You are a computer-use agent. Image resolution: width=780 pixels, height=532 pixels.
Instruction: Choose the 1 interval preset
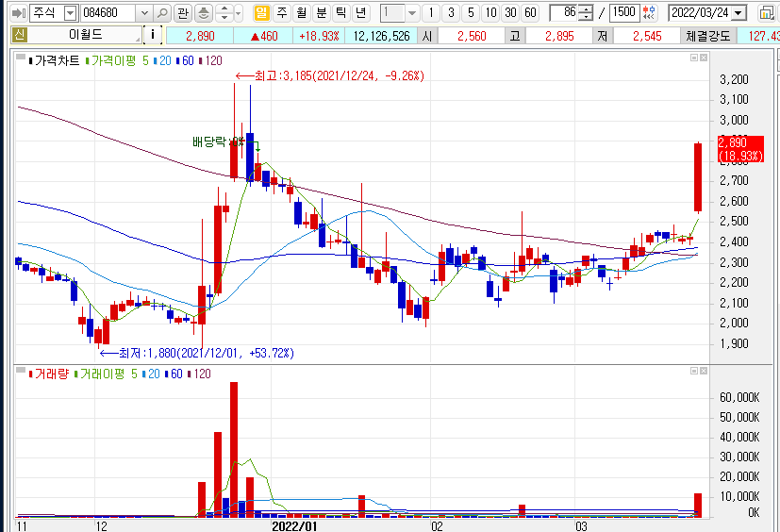tap(431, 13)
